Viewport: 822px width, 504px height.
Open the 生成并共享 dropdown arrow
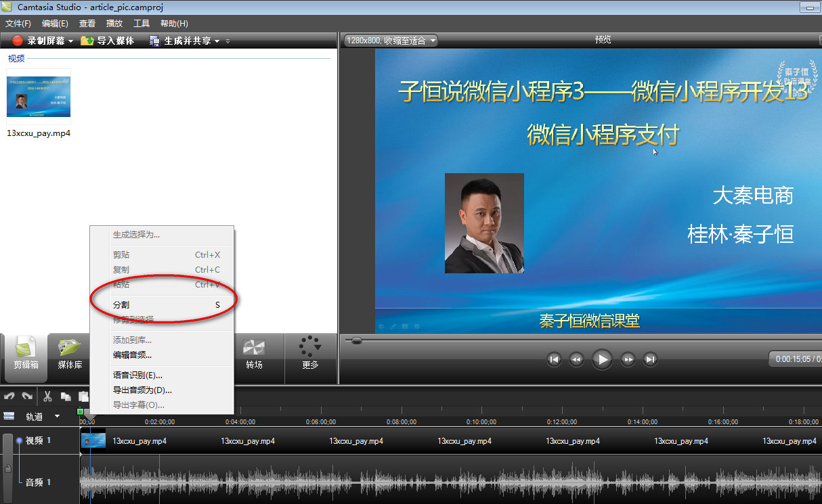click(217, 41)
